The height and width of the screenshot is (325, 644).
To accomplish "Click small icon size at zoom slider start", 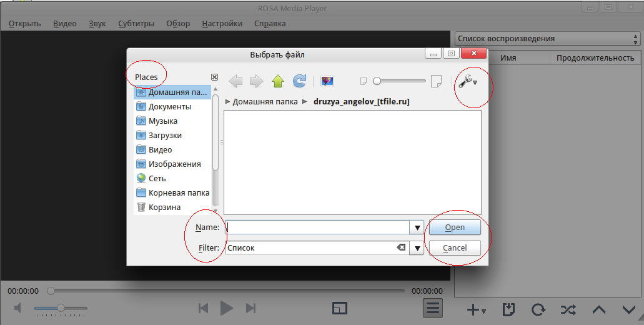I will click(x=364, y=81).
